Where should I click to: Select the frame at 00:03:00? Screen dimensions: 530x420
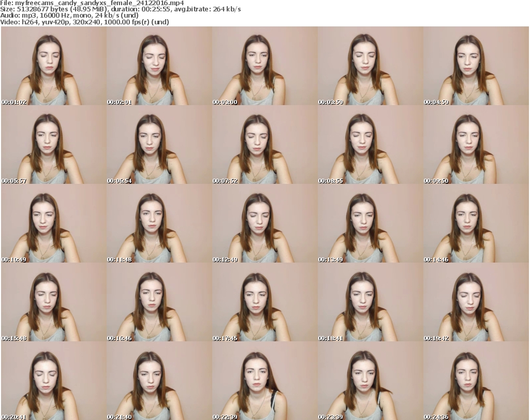(x=264, y=66)
